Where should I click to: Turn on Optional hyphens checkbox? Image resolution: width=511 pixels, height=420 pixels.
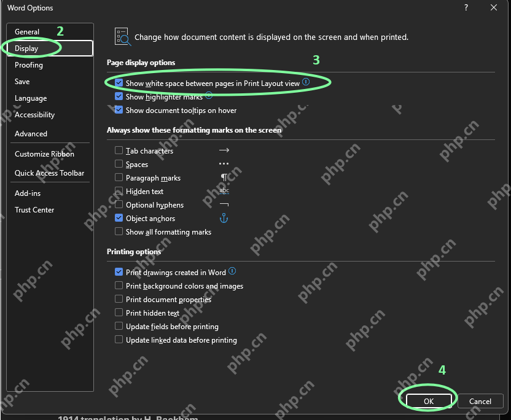pos(119,204)
